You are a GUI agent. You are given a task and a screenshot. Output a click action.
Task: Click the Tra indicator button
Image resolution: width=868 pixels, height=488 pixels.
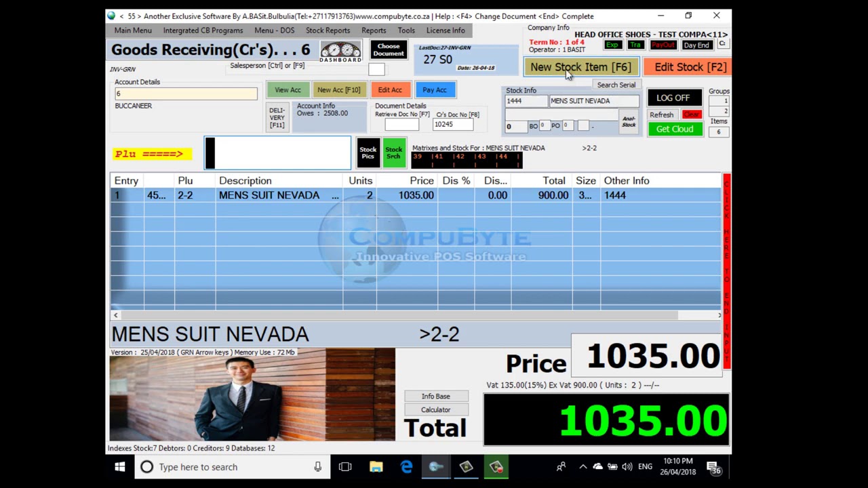635,45
